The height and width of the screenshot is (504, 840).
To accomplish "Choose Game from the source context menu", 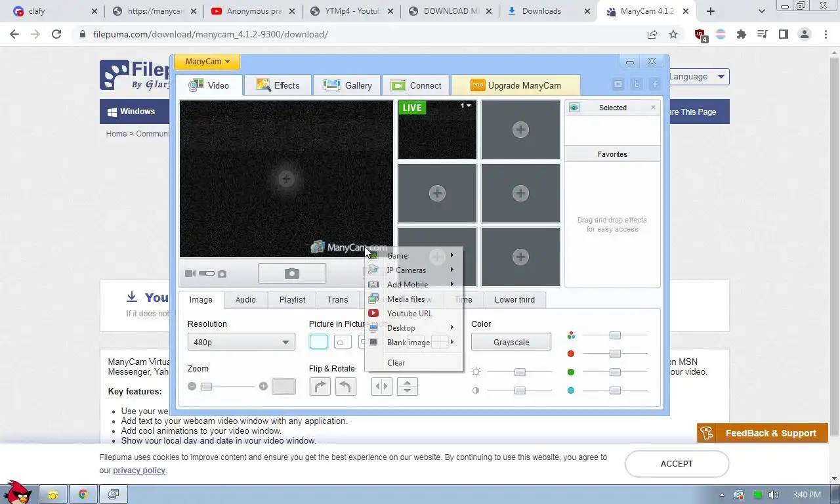I will pyautogui.click(x=414, y=256).
